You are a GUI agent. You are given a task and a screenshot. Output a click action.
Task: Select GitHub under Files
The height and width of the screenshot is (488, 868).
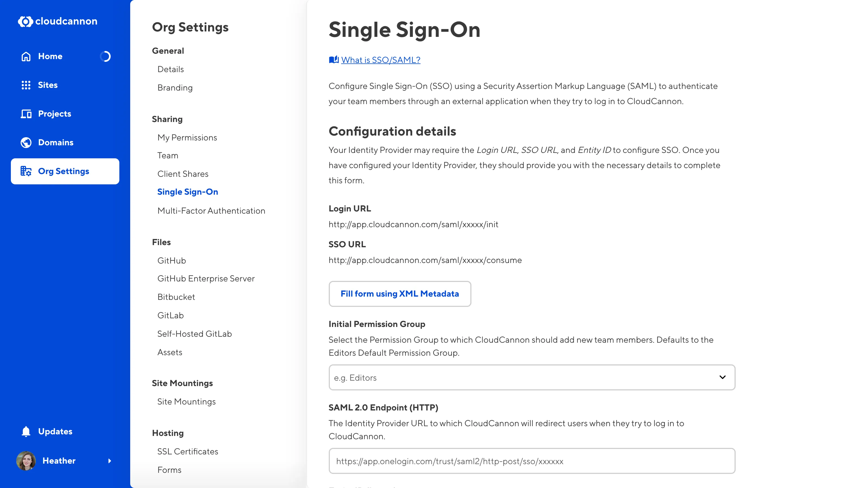(x=172, y=260)
